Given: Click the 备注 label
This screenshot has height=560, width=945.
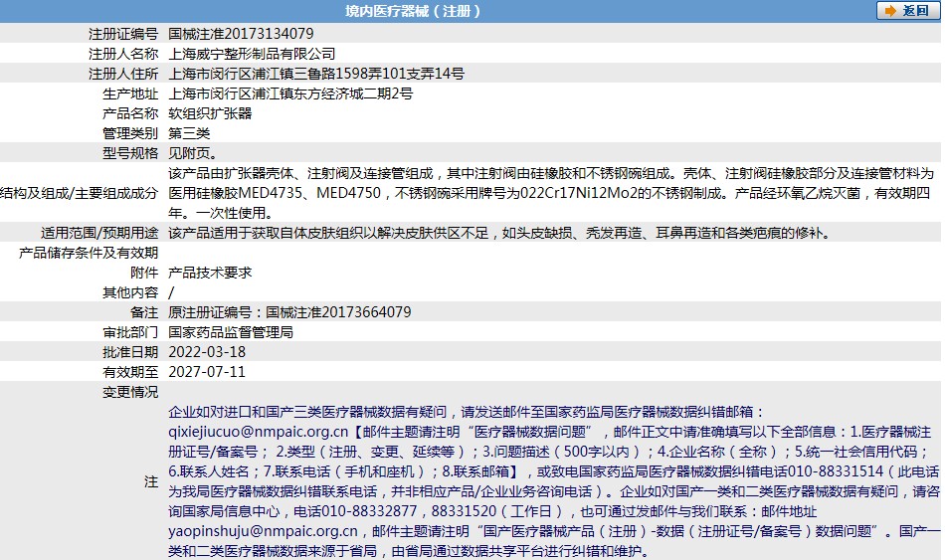Looking at the screenshot, I should click(x=144, y=312).
